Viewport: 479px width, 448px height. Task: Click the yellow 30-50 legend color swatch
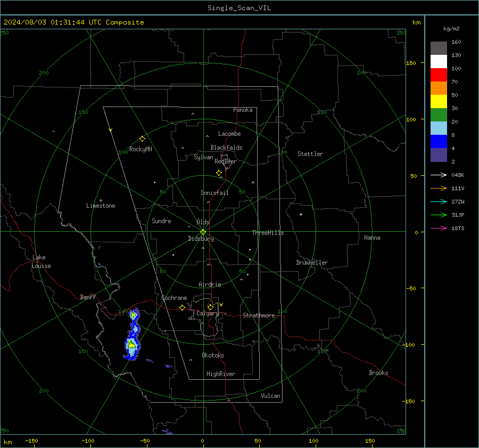439,102
